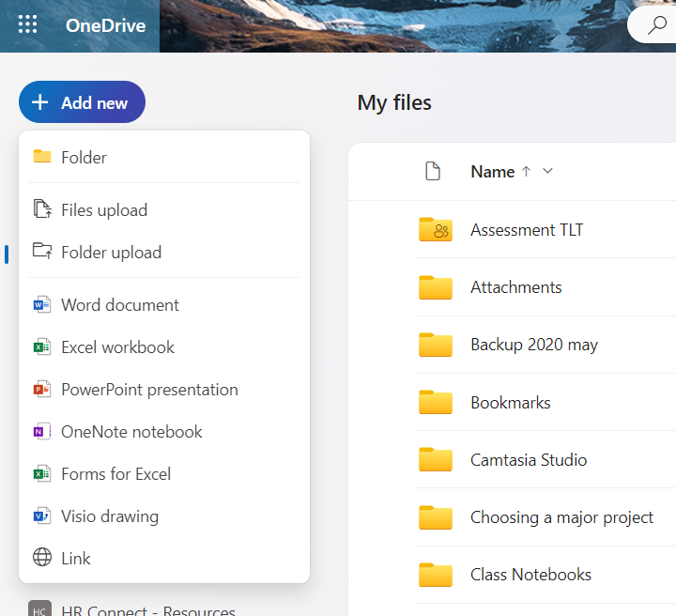Expand the Name column dropdown chevron
The height and width of the screenshot is (616, 676).
pyautogui.click(x=548, y=171)
